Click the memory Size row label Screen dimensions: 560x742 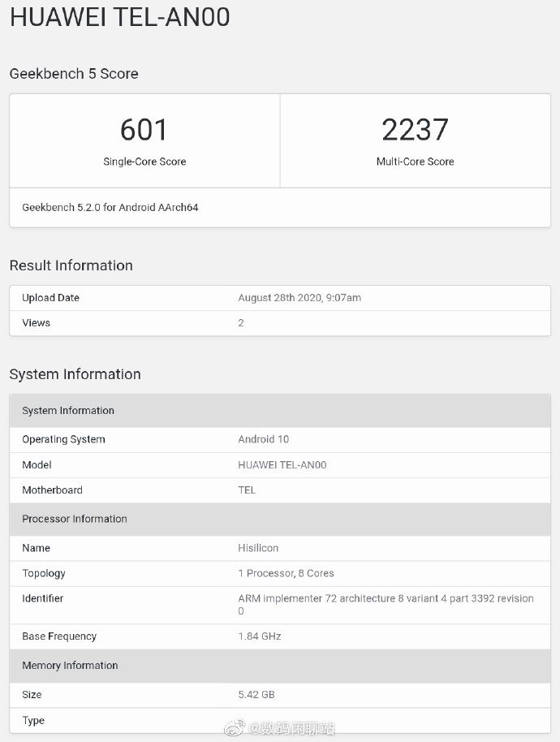coord(32,695)
